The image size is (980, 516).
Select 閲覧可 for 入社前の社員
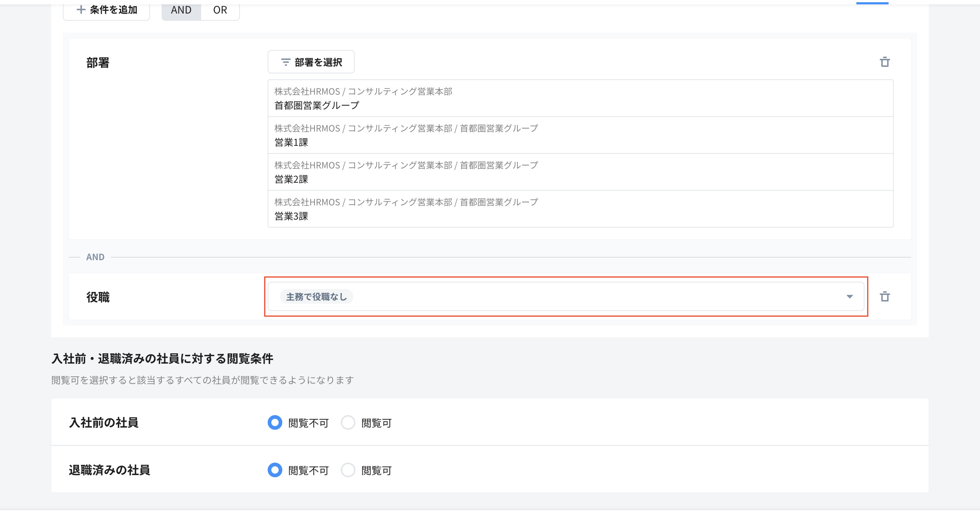click(x=348, y=422)
